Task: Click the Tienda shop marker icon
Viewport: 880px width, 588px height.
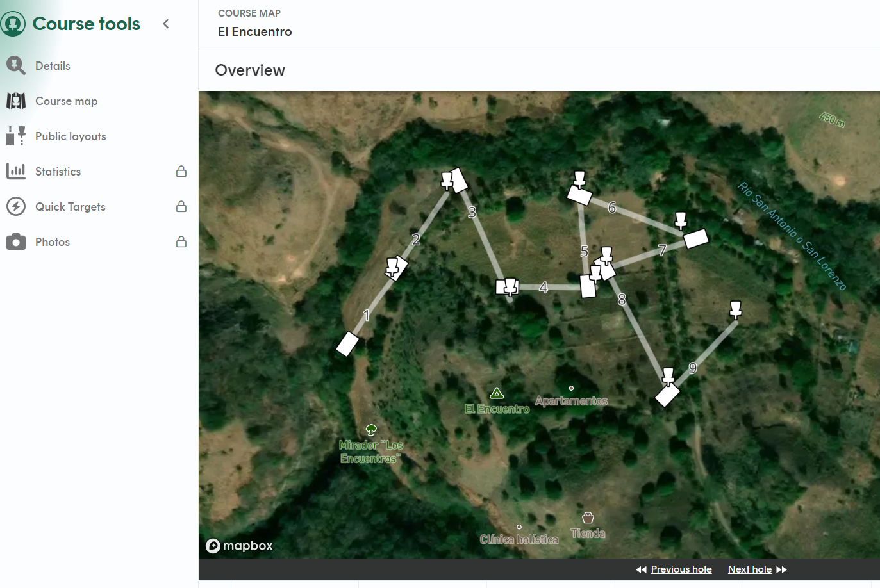Action: (x=588, y=518)
